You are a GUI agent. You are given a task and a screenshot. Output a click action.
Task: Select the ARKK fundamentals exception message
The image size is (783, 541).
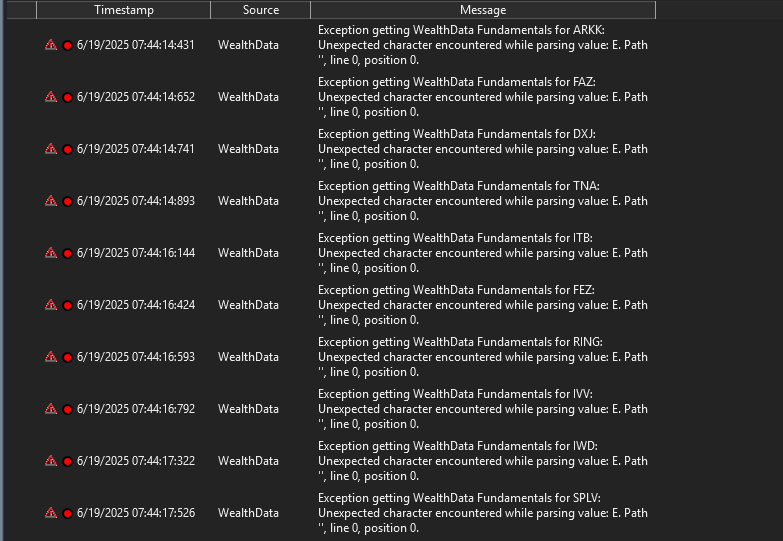482,45
